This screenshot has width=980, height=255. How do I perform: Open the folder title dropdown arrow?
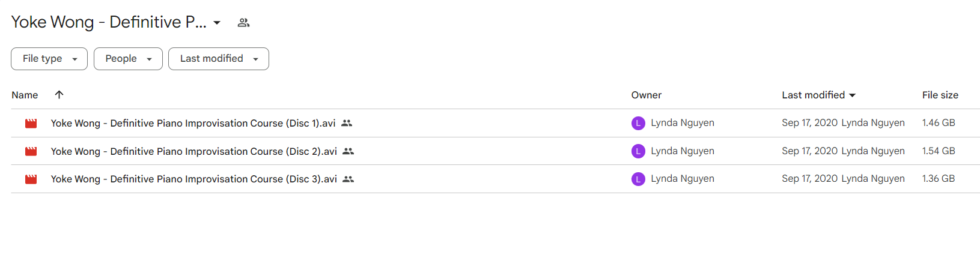217,23
